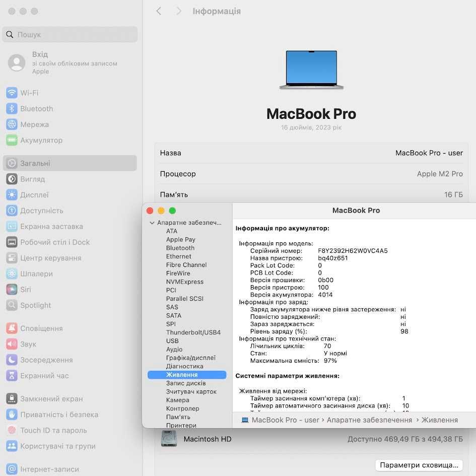Open the Siri icon

[x=12, y=289]
